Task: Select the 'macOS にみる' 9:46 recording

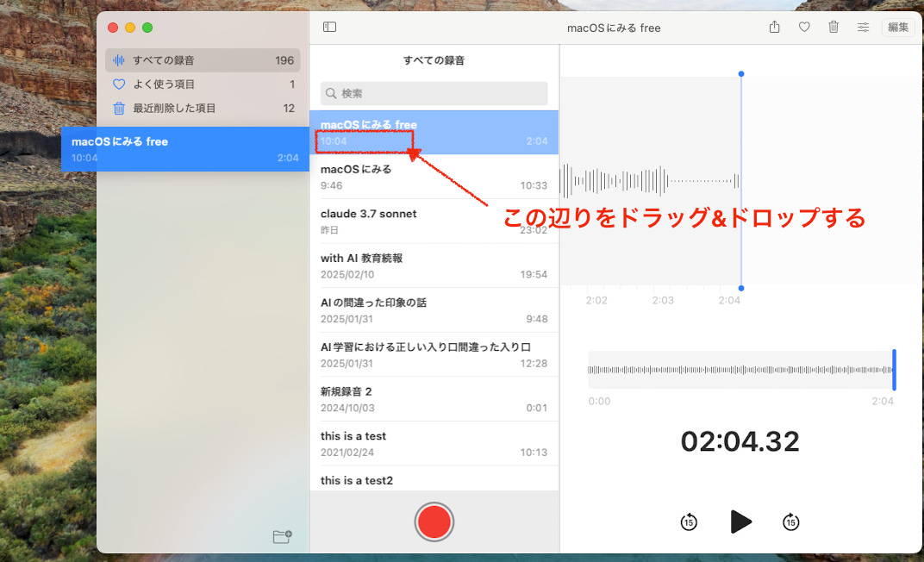Action: (x=434, y=177)
